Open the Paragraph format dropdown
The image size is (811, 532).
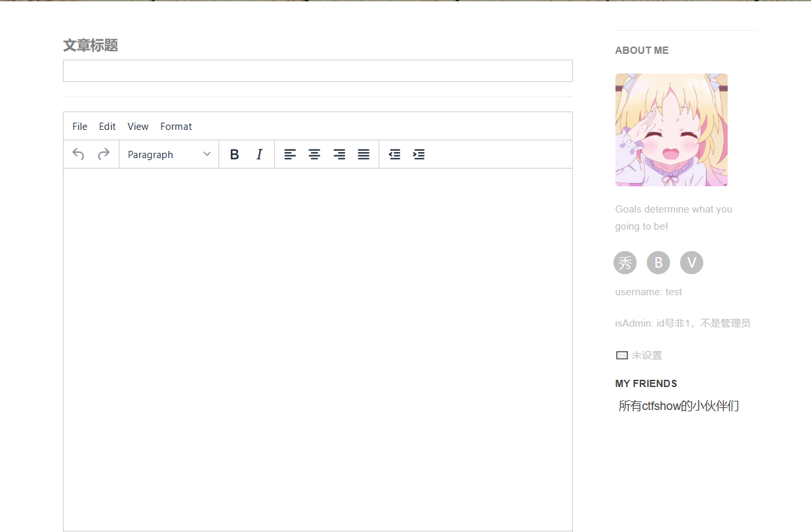[169, 154]
